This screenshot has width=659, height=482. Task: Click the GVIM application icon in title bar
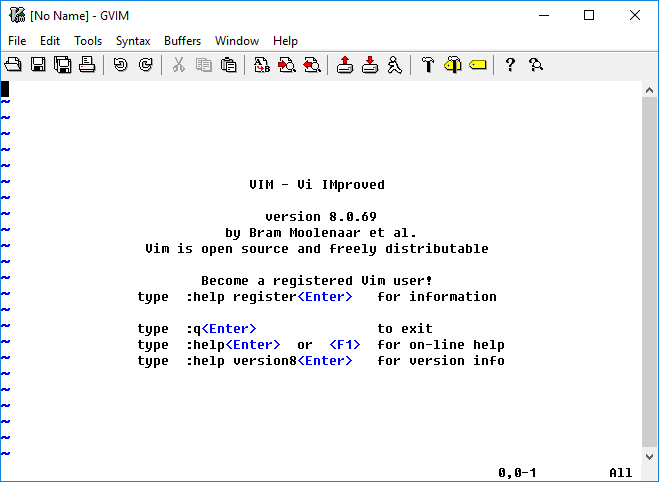tap(17, 15)
